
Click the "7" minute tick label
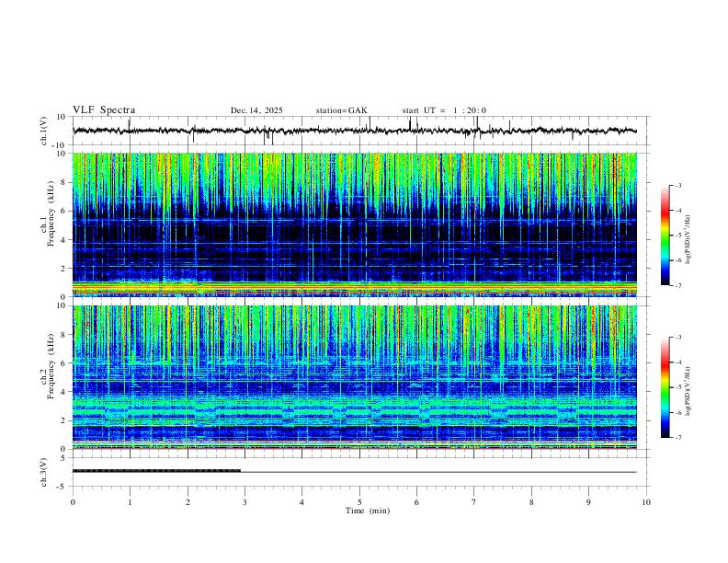point(474,502)
